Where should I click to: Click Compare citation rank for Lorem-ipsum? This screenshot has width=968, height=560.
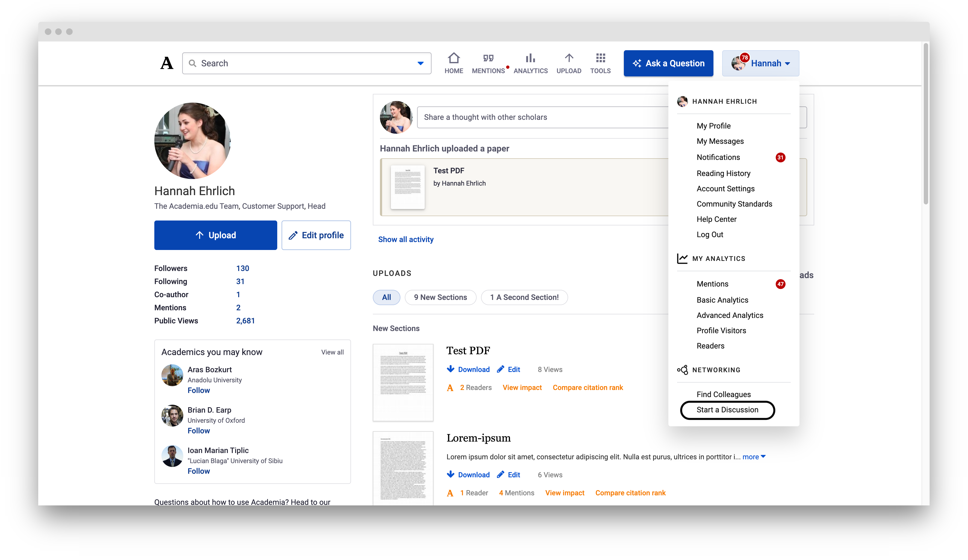point(630,493)
